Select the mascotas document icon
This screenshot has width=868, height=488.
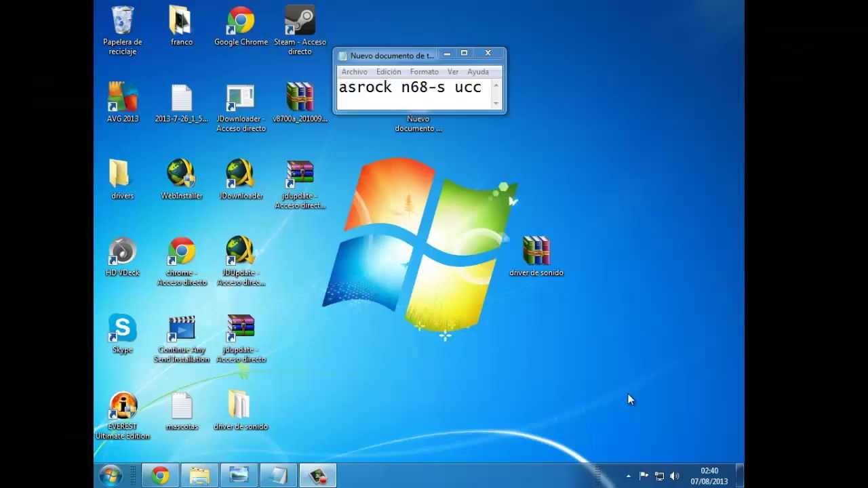(x=181, y=411)
